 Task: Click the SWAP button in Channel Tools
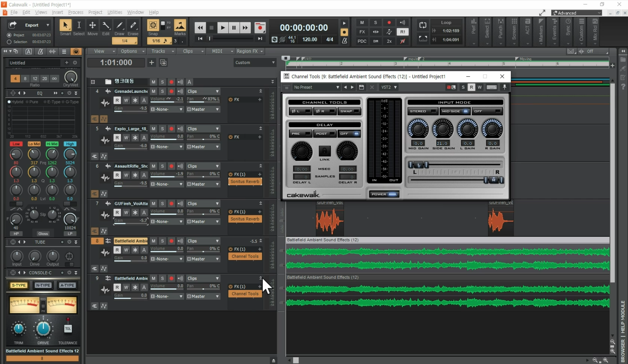[350, 111]
